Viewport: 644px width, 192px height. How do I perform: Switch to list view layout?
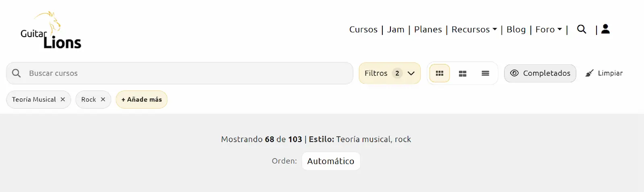point(485,73)
